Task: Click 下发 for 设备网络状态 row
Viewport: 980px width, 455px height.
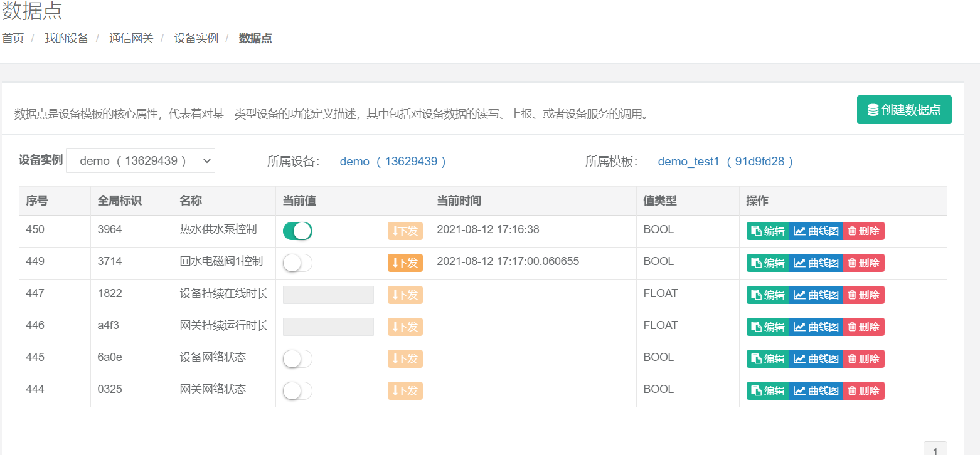Action: pyautogui.click(x=405, y=358)
